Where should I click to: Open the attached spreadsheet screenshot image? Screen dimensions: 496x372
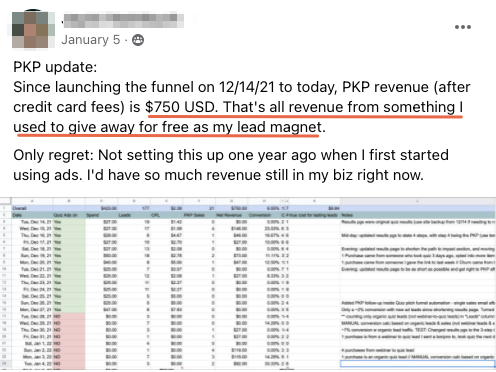coord(248,284)
